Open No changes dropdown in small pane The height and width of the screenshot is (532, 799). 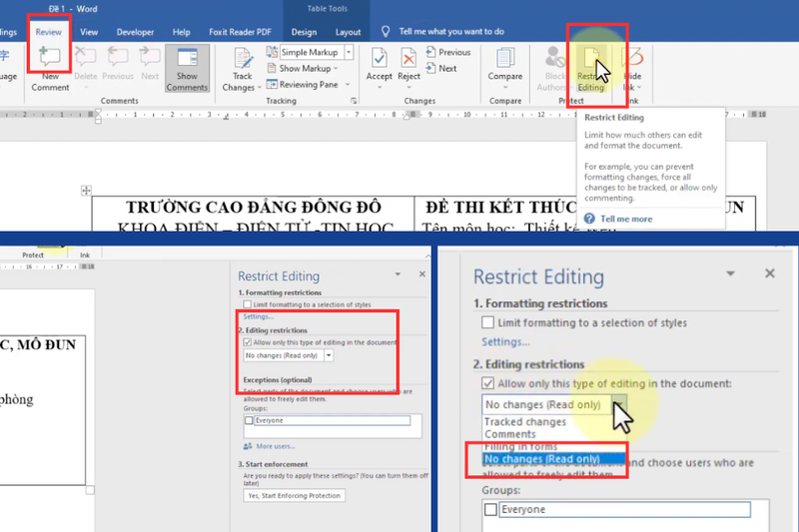click(x=329, y=355)
